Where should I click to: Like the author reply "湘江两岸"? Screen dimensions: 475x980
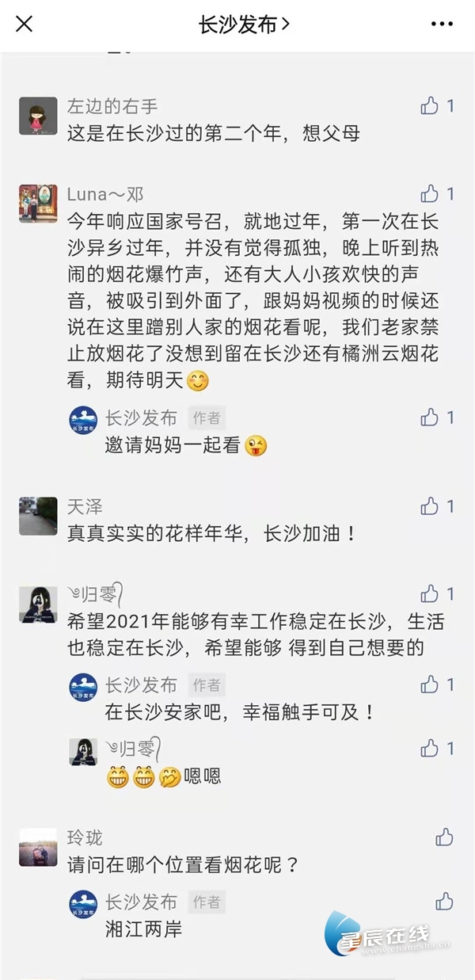click(444, 902)
